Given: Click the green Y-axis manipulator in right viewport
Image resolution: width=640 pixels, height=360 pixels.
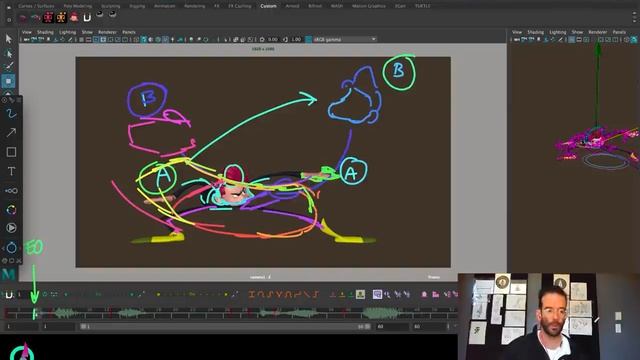Looking at the screenshot, I should (598, 84).
